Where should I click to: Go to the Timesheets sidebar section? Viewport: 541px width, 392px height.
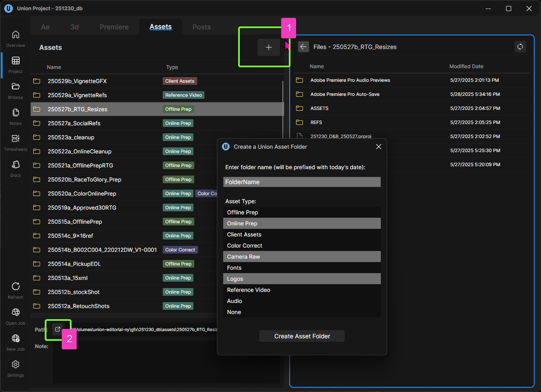[x=15, y=142]
